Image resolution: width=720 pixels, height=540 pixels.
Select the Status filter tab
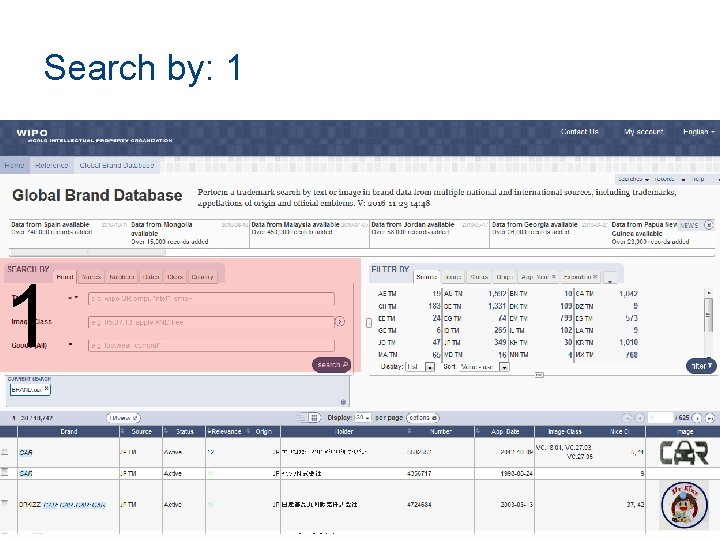479,277
